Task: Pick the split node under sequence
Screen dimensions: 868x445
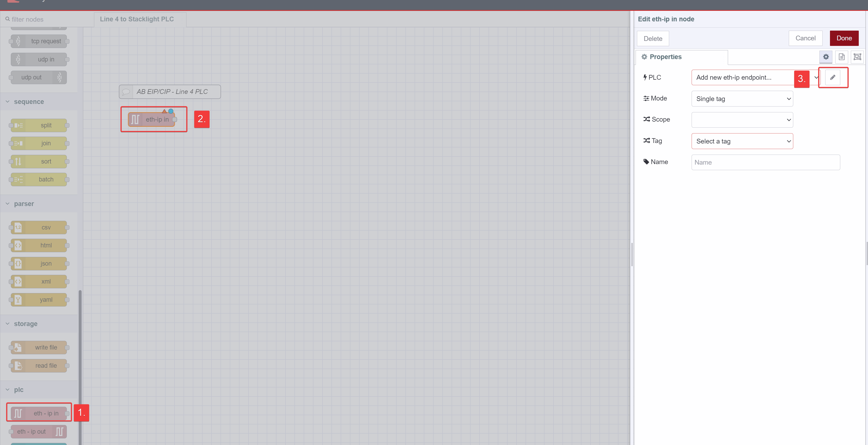Action: pos(39,125)
